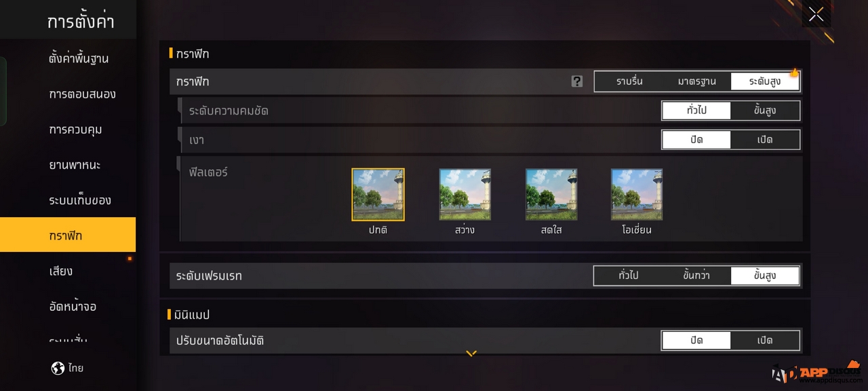Enable mini-map auto resize เปิด option

point(765,340)
